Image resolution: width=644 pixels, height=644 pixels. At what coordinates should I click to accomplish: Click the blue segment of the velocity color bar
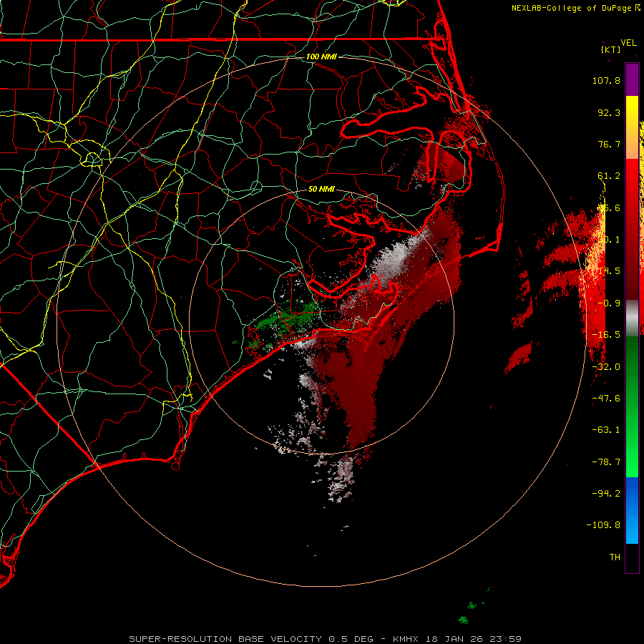(x=632, y=510)
